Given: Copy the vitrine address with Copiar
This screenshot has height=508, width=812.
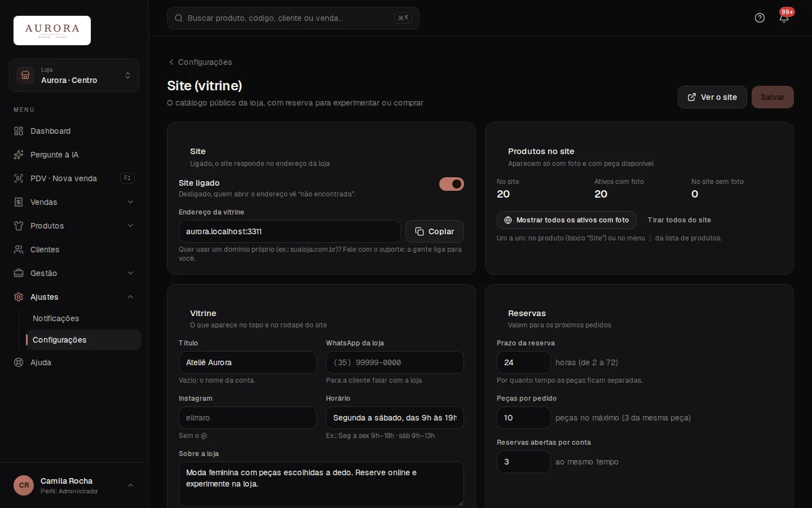Looking at the screenshot, I should [435, 231].
